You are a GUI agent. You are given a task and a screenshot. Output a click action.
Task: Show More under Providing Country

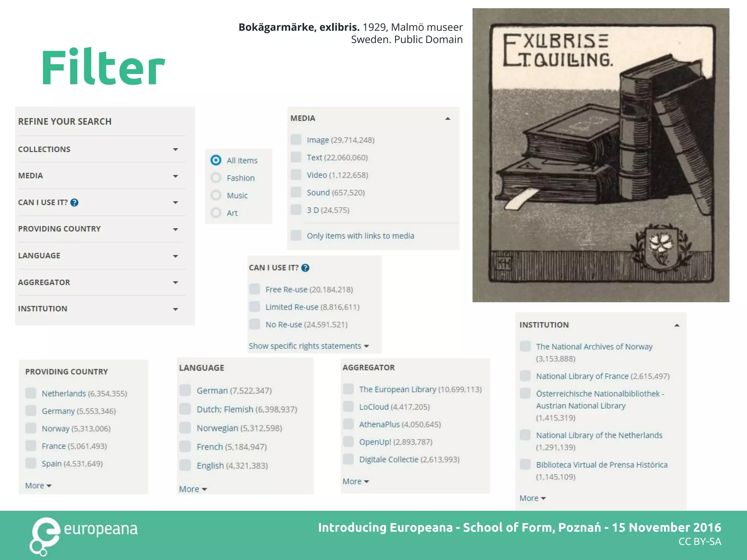[38, 486]
